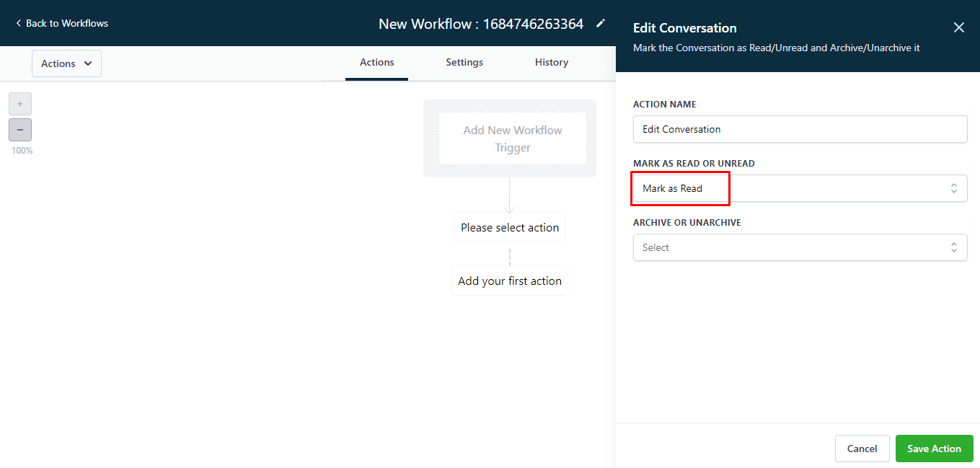This screenshot has width=980, height=468.
Task: Open the Actions dropdown menu
Action: [66, 63]
